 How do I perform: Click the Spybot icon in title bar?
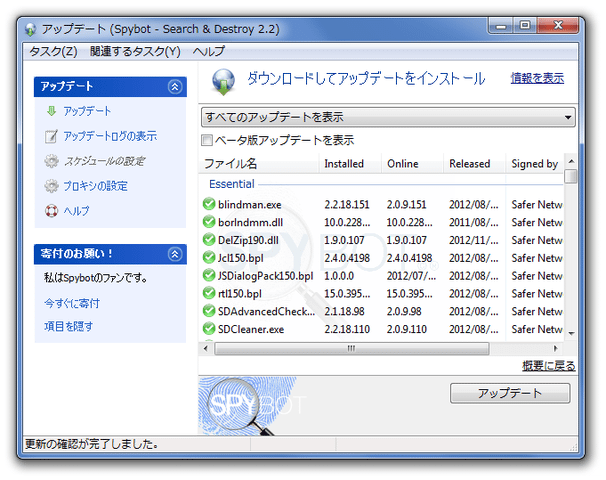30,29
